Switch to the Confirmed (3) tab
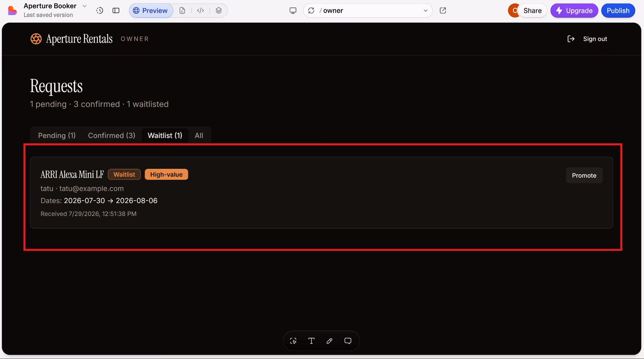This screenshot has width=644, height=359. pos(112,135)
